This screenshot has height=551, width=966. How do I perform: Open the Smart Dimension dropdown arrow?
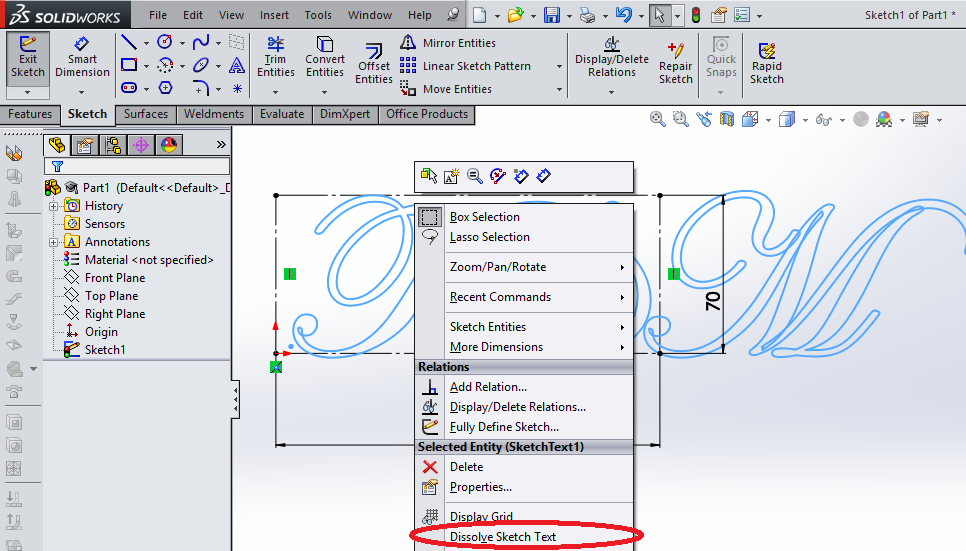pos(81,92)
